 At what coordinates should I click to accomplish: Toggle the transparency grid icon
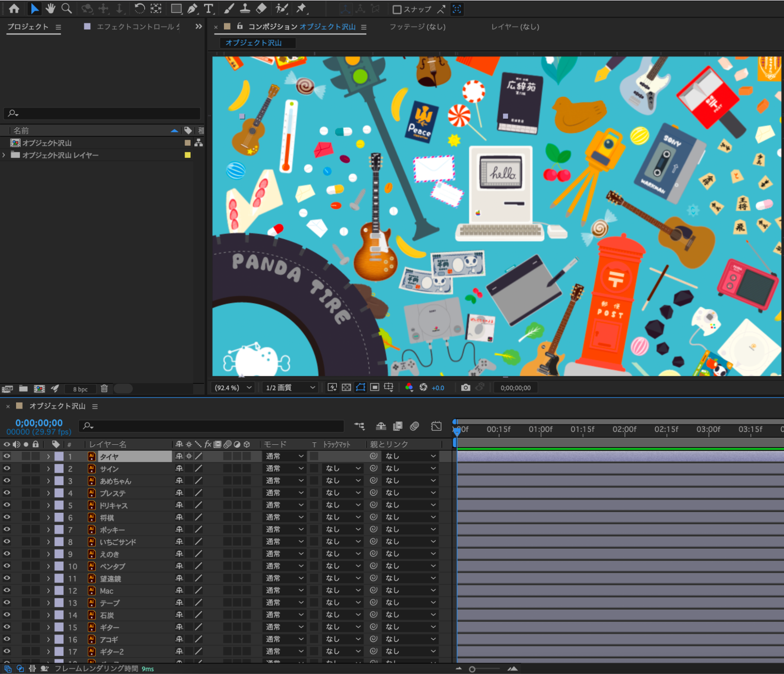346,388
